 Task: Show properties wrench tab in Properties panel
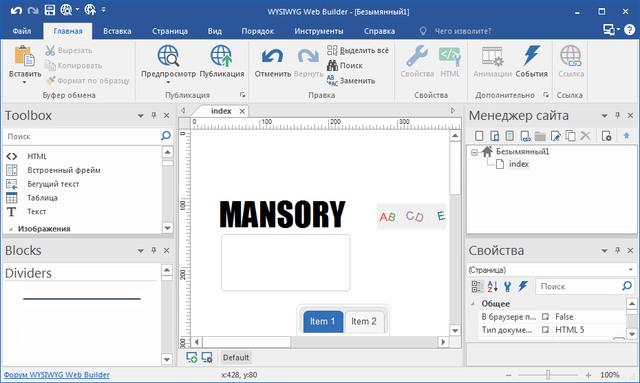coord(507,286)
